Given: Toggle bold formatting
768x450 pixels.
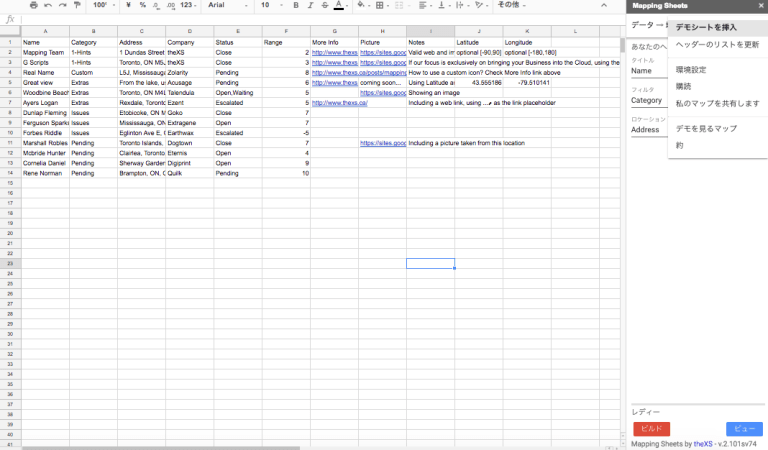Looking at the screenshot, I should pyautogui.click(x=296, y=5).
